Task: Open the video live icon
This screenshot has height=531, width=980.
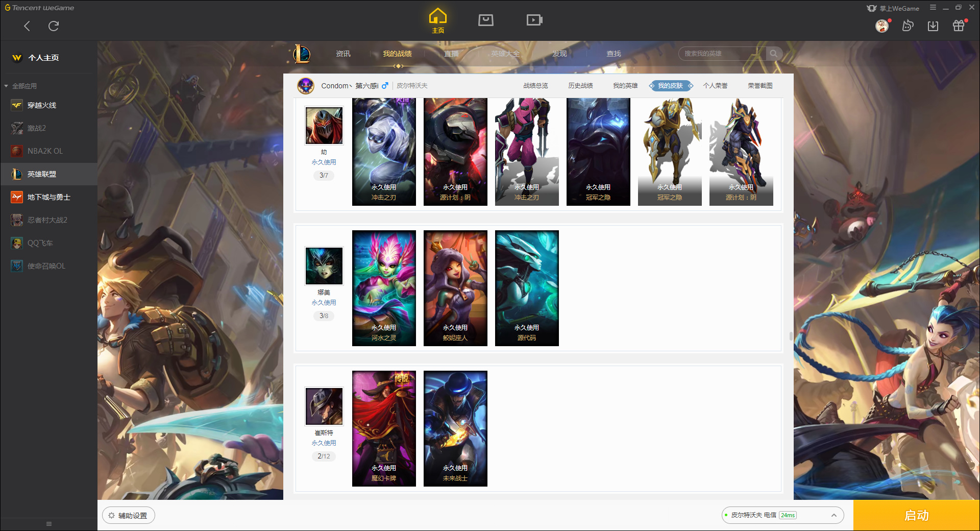Action: (534, 20)
